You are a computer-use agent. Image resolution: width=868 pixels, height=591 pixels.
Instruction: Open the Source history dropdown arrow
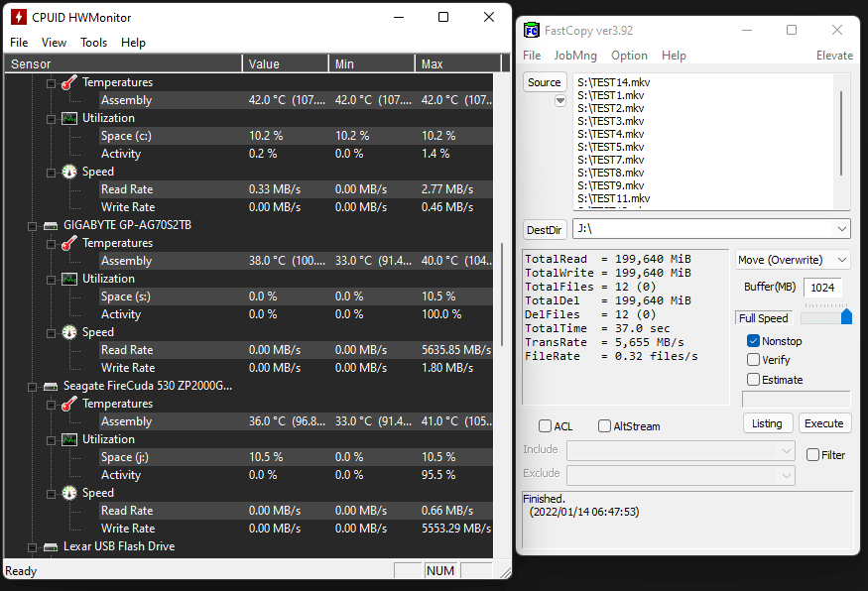(560, 101)
